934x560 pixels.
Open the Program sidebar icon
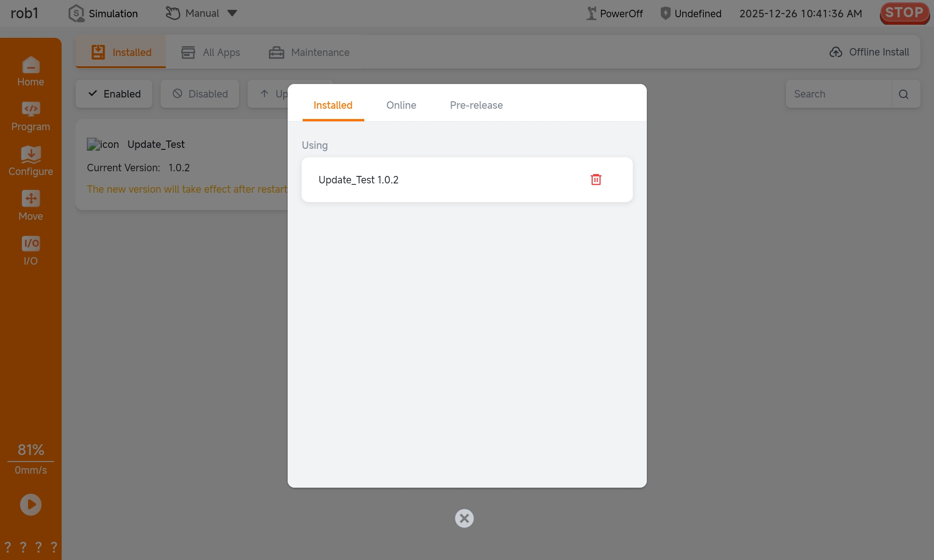tap(31, 117)
